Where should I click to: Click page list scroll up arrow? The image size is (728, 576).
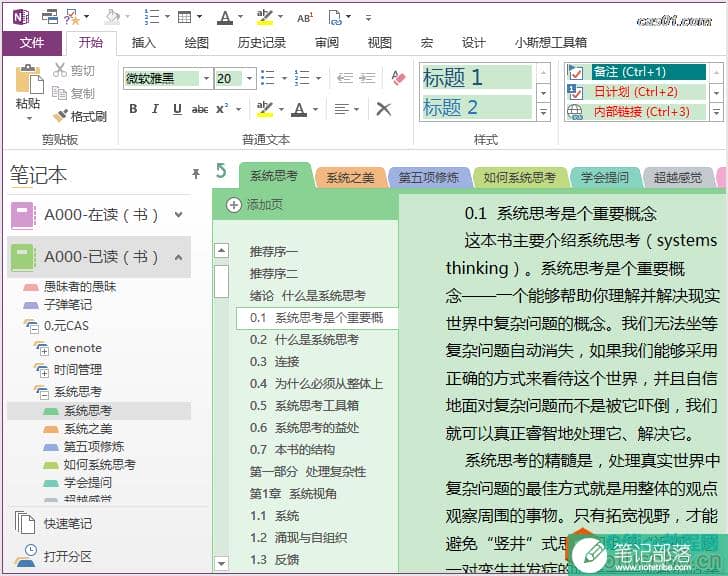[x=221, y=251]
